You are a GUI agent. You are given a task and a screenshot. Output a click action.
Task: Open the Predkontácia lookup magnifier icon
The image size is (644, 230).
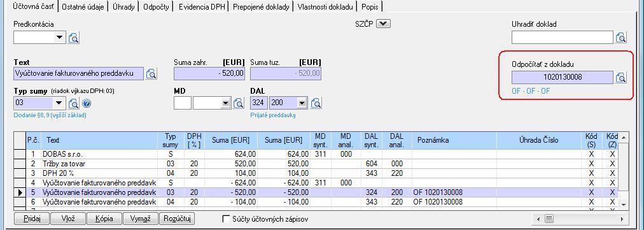coord(74,38)
